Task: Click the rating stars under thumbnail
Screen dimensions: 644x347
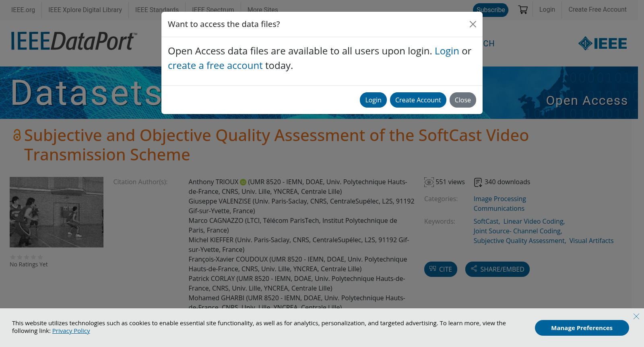Action: click(x=27, y=257)
